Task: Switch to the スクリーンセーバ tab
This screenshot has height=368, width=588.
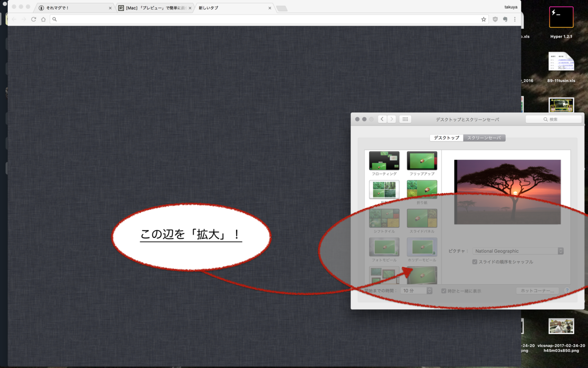Action: (x=484, y=138)
